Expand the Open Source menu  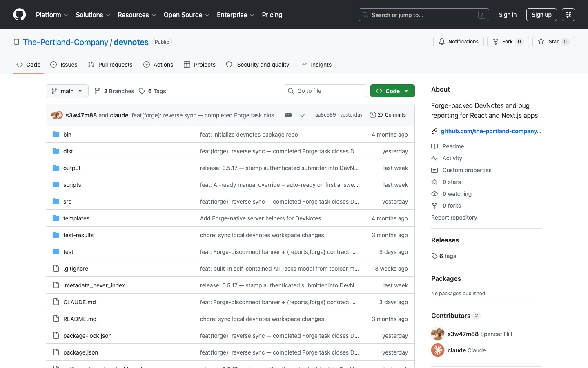(187, 15)
